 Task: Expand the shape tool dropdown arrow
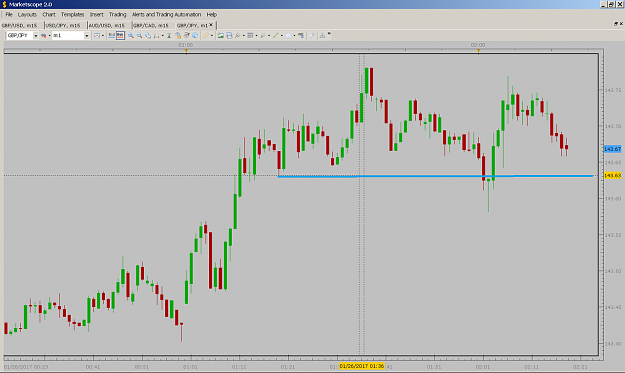tap(294, 35)
